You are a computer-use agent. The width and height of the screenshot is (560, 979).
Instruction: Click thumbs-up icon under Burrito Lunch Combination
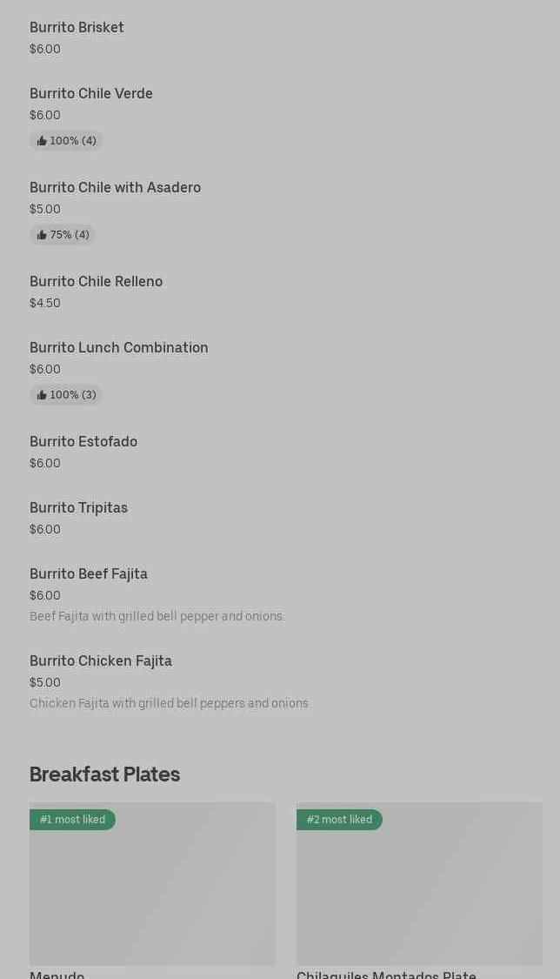pos(42,395)
